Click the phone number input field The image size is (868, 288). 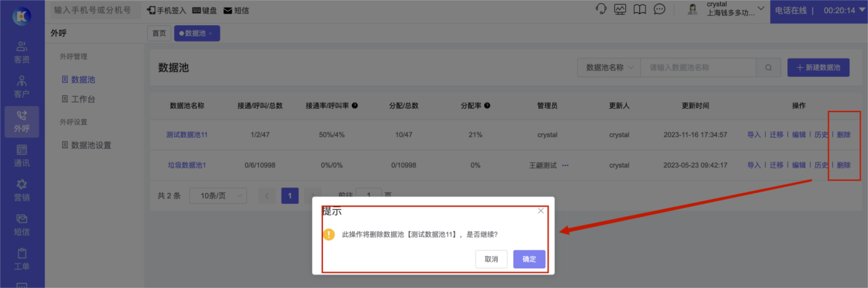click(93, 11)
